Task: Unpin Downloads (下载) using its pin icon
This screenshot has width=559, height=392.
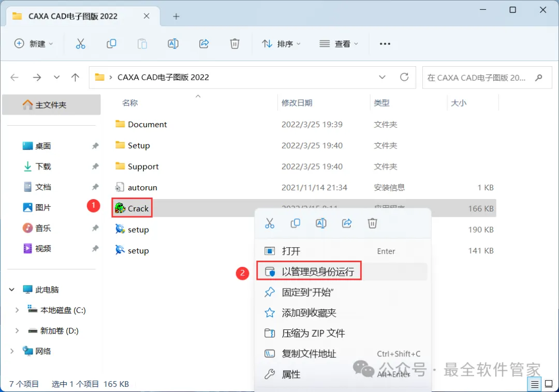Action: pos(95,167)
